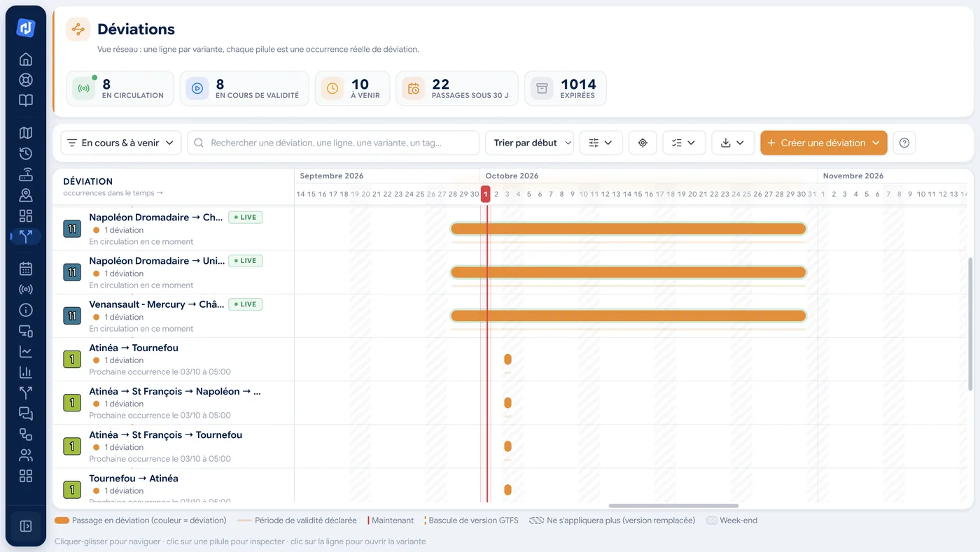Screen dimensions: 980x552
Task: Collapse the sidebar with the bottom panel icon
Action: (26, 526)
